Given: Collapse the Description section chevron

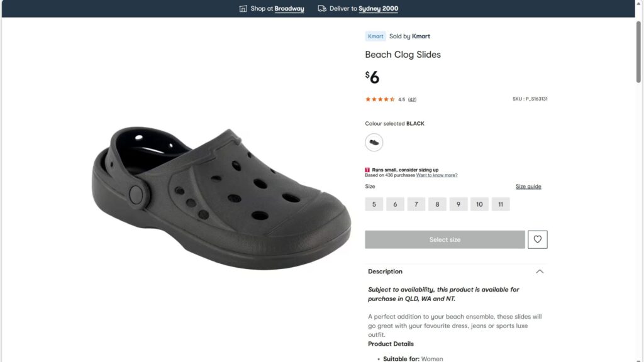Looking at the screenshot, I should point(540,271).
